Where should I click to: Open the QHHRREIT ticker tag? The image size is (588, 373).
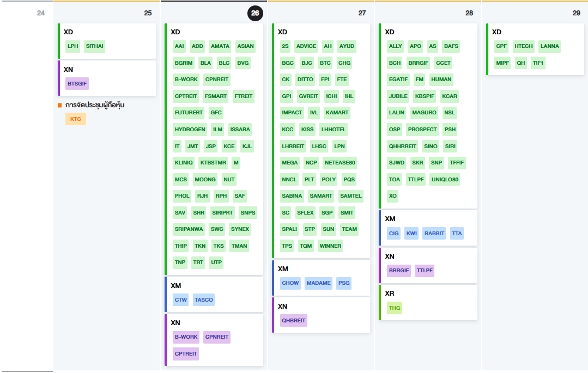pos(402,146)
